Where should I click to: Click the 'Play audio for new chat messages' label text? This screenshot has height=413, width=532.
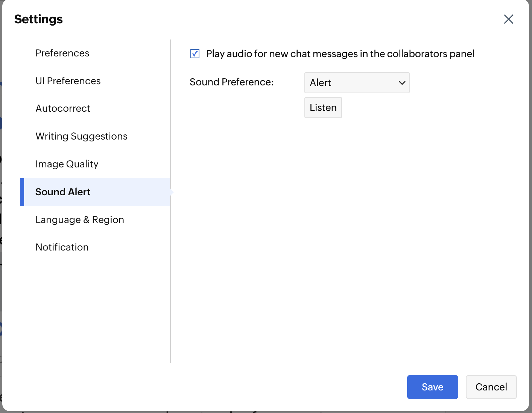(340, 54)
